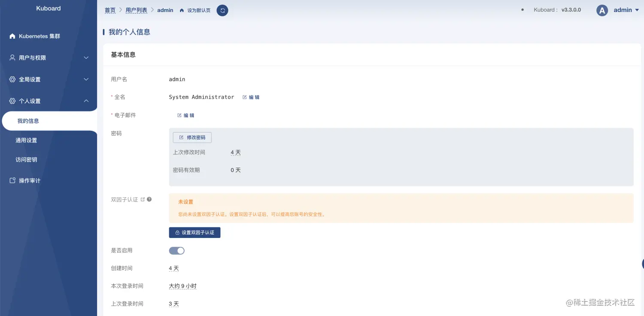Click the 创建时间 value 4 天
The height and width of the screenshot is (316, 644).
[x=174, y=268]
